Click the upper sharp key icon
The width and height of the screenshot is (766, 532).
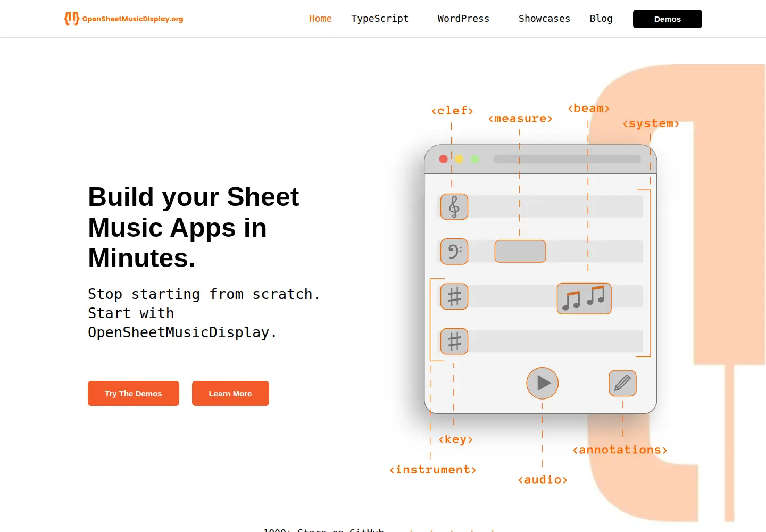454,297
